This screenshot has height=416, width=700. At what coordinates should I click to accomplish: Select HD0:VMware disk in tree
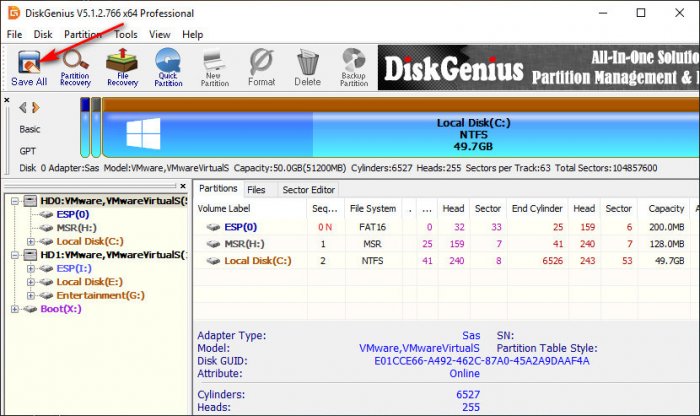(x=114, y=201)
